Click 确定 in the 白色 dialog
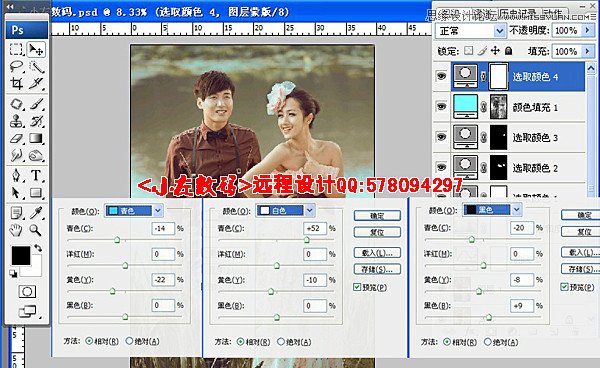Image resolution: width=600 pixels, height=368 pixels. pyautogui.click(x=377, y=216)
